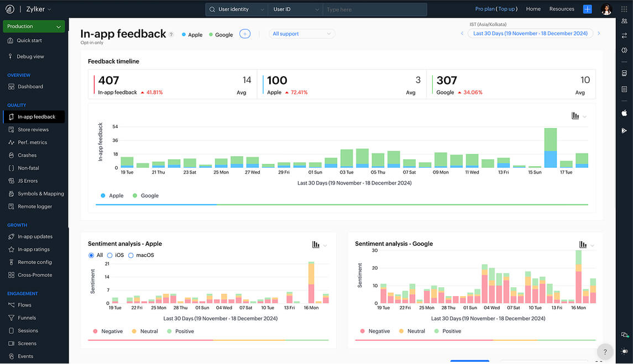
Task: Expand the Production environment dropdown
Action: tap(34, 26)
